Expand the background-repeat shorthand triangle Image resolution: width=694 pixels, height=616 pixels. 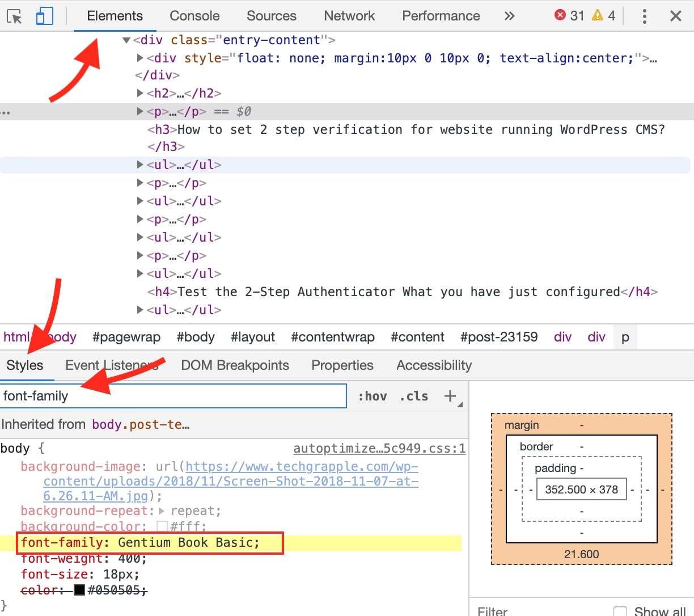point(162,511)
